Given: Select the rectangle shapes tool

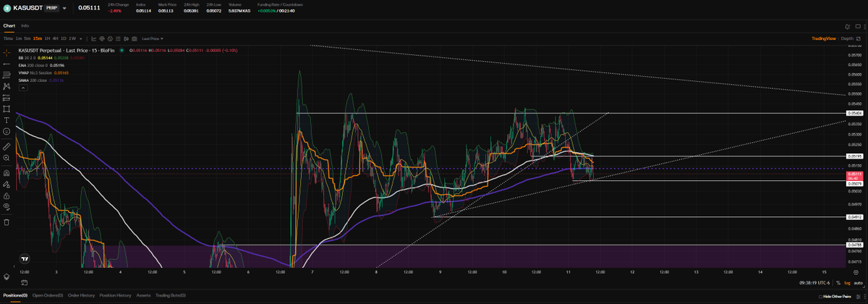Looking at the screenshot, I should [7, 109].
